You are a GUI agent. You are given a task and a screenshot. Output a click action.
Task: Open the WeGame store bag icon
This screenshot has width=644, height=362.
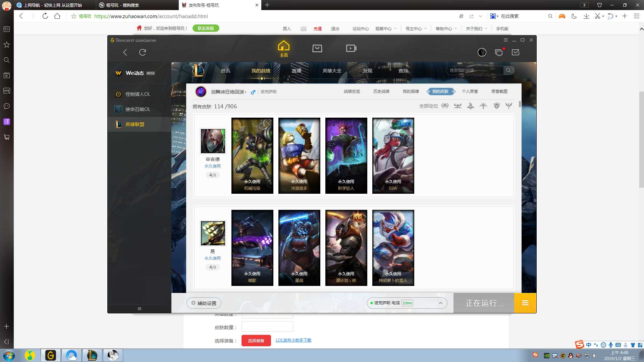(x=317, y=49)
